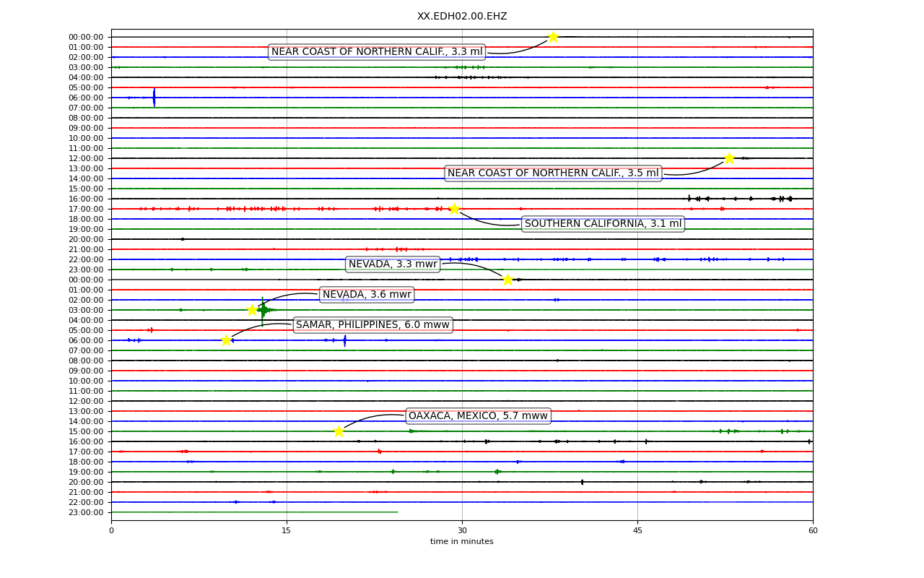924x578 pixels.
Task: Click the Nevada 3.3 mwr star marker
Action: pos(507,280)
